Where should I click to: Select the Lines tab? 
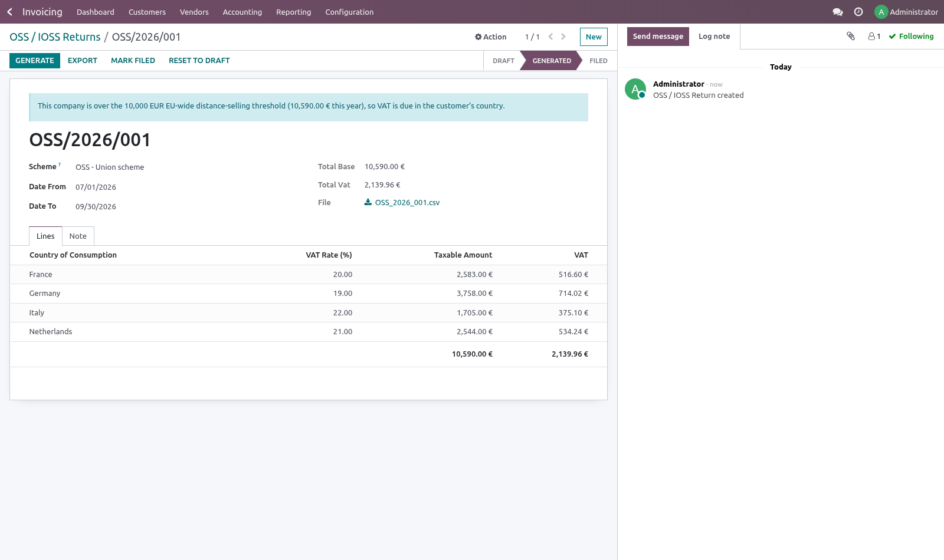[x=45, y=236]
